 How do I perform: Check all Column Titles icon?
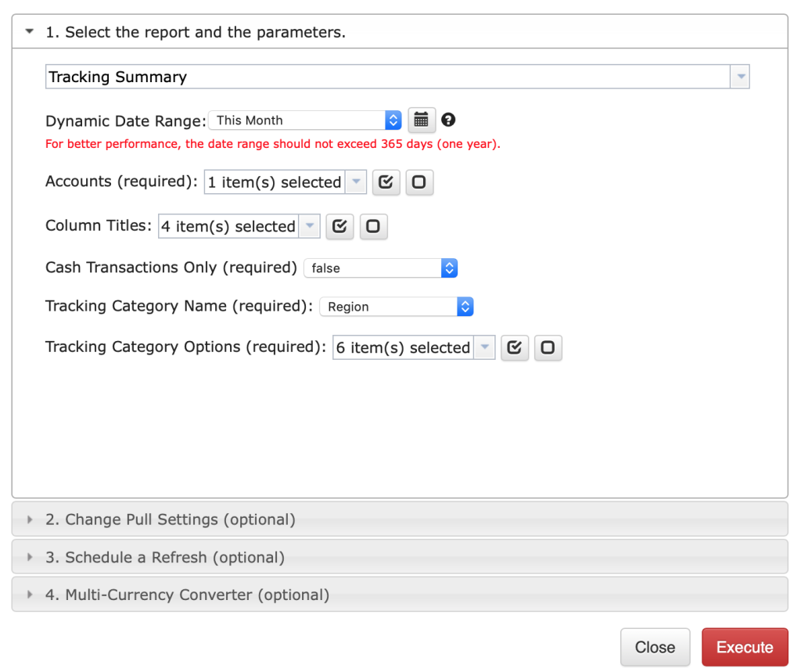click(339, 226)
